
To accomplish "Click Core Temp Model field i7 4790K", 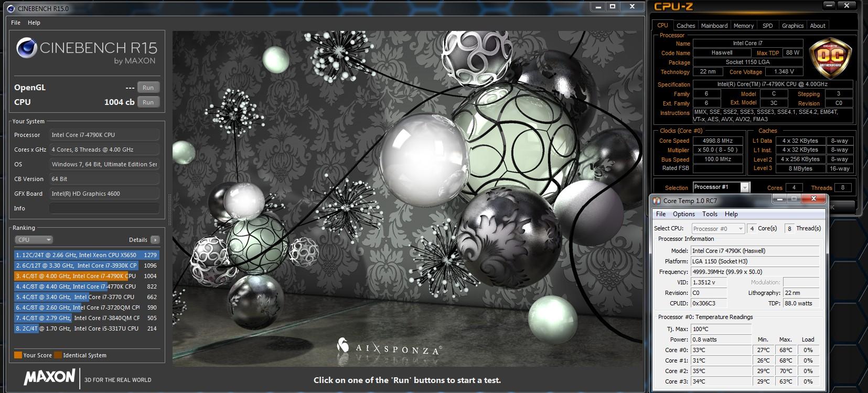I will click(x=755, y=251).
